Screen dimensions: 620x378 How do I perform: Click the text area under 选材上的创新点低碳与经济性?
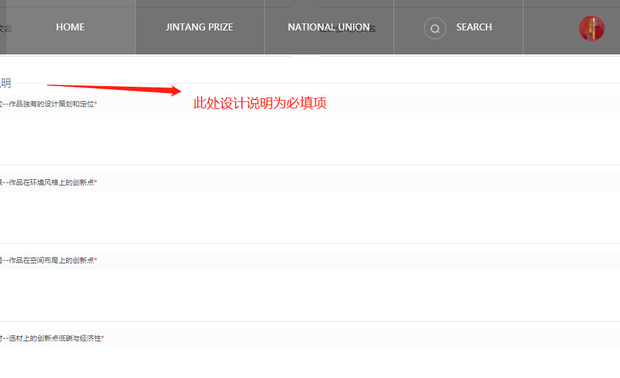click(x=310, y=363)
